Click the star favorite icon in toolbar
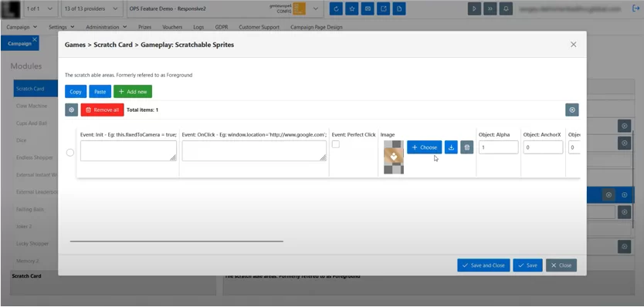This screenshot has width=644, height=307. pos(351,8)
